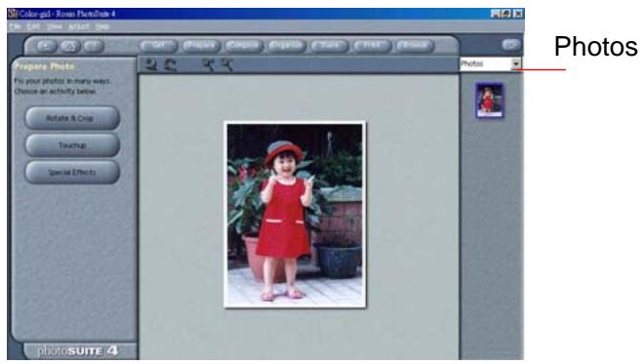
Task: Click the Special Effects button
Action: [x=72, y=172]
